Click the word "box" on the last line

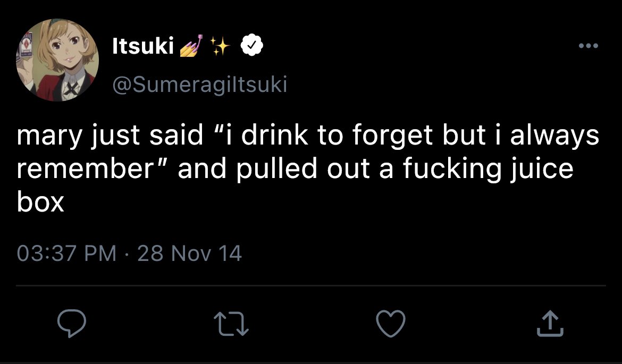point(40,201)
